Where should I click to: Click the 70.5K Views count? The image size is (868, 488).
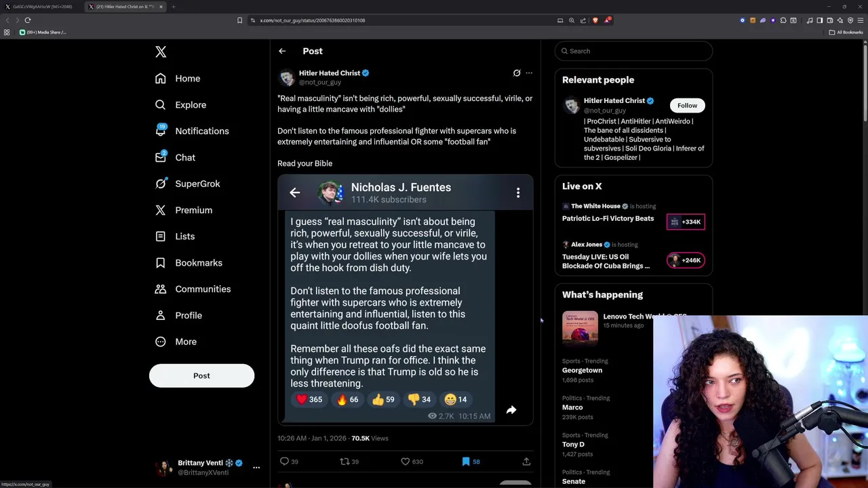370,439
